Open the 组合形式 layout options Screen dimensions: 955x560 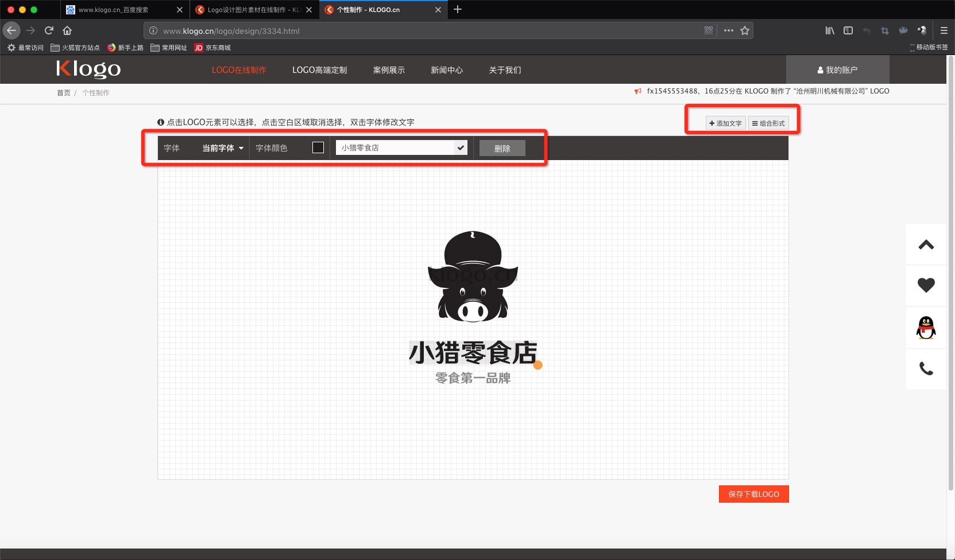pos(769,123)
